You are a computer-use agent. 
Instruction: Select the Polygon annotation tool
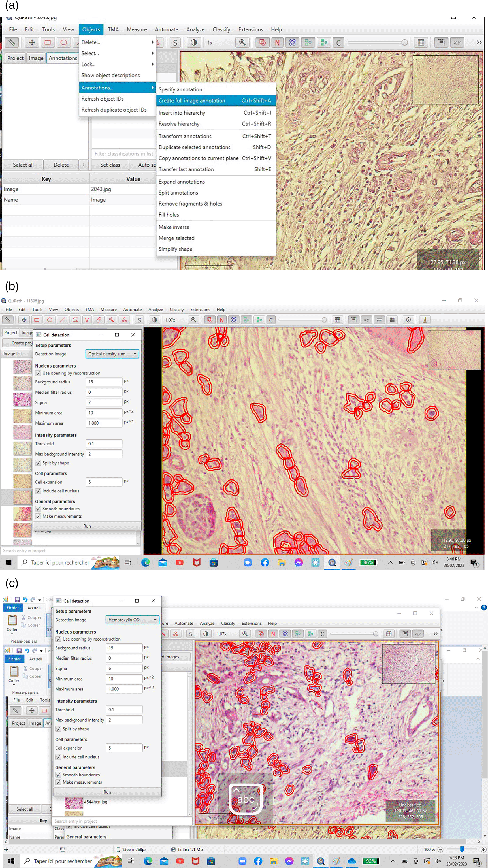[75, 320]
